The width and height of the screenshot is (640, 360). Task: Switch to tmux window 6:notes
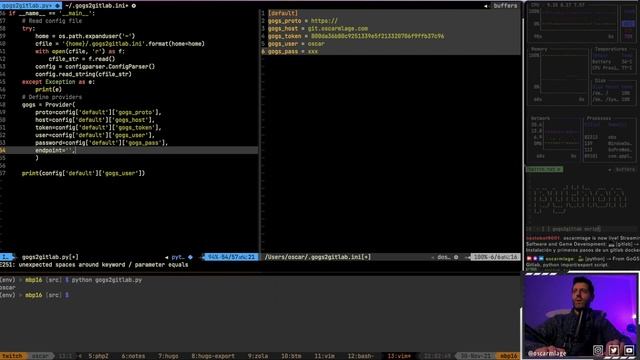(133, 356)
